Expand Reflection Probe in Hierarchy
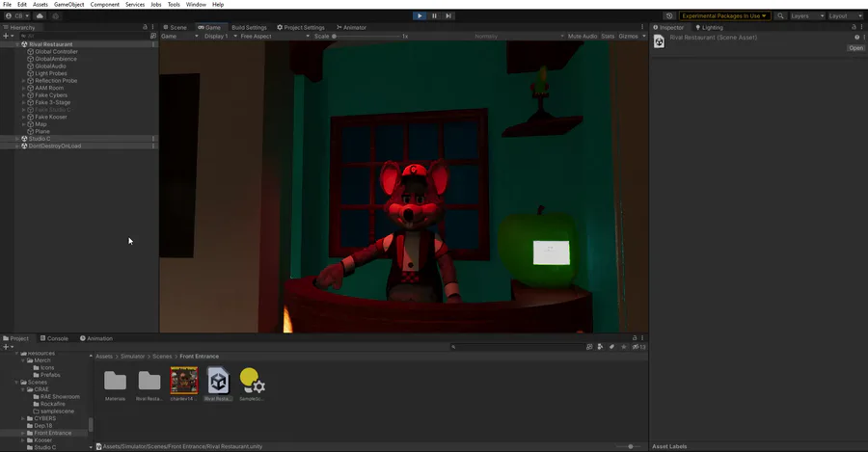The image size is (868, 452). (x=23, y=81)
